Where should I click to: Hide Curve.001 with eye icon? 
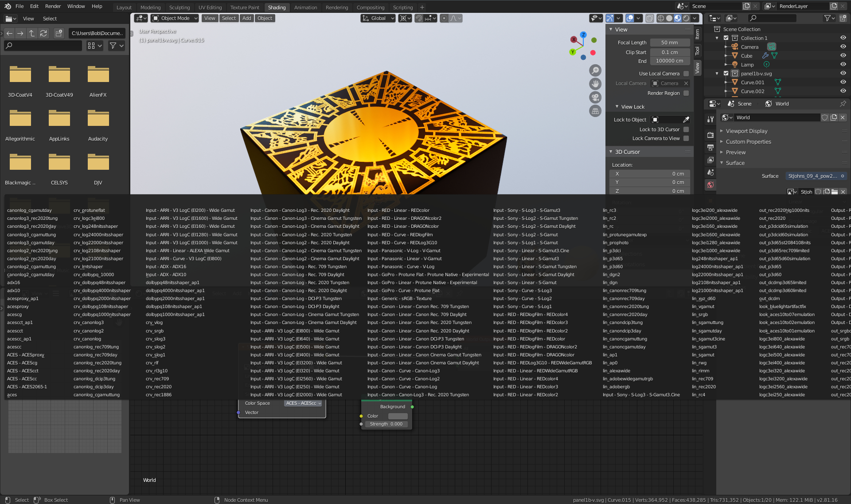coord(843,82)
